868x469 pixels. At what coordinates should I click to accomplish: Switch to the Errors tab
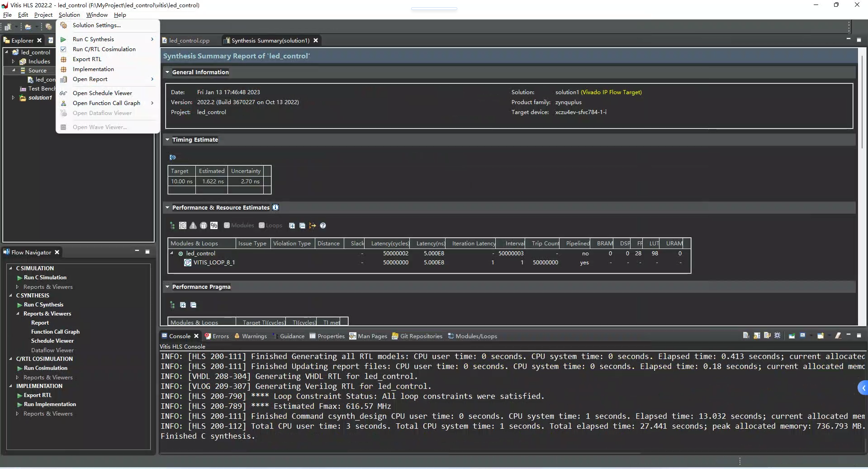point(217,336)
